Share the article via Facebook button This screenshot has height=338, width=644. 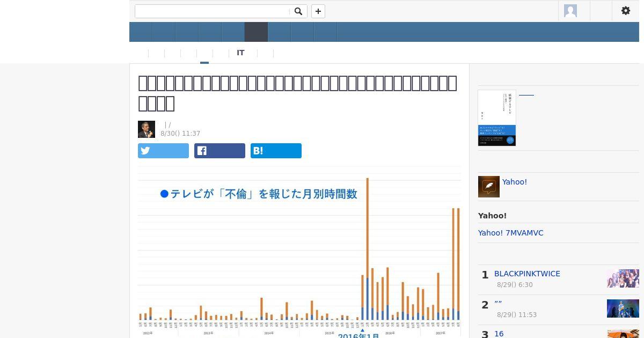(219, 151)
